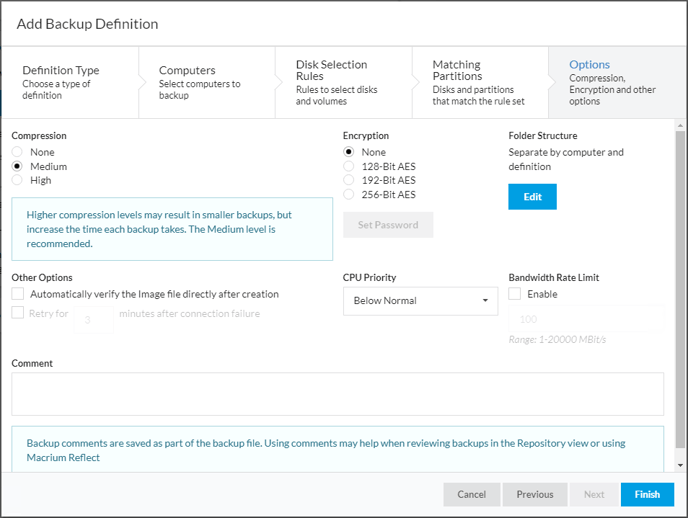The height and width of the screenshot is (518, 688).
Task: Enable the Bandwidth Rate Limit checkbox
Action: tap(514, 294)
